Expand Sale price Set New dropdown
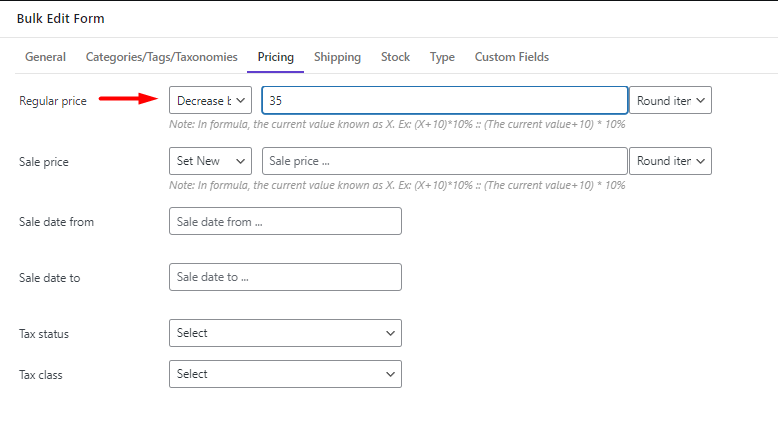The width and height of the screenshot is (778, 439). 210,161
